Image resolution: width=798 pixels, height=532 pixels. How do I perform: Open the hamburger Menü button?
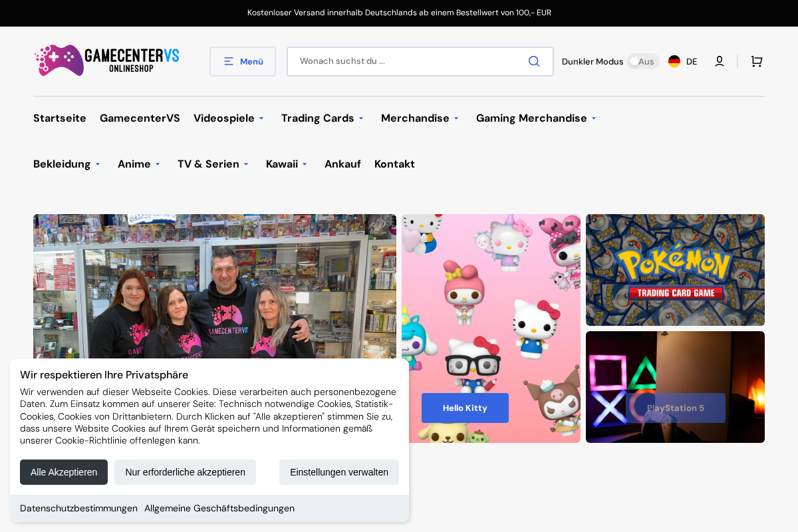pyautogui.click(x=242, y=61)
